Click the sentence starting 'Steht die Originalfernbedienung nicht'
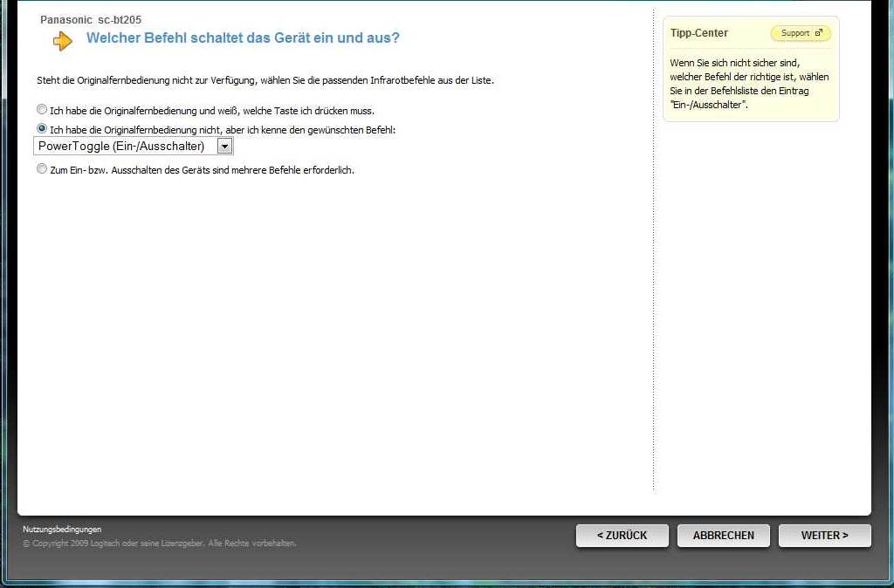 click(x=265, y=80)
